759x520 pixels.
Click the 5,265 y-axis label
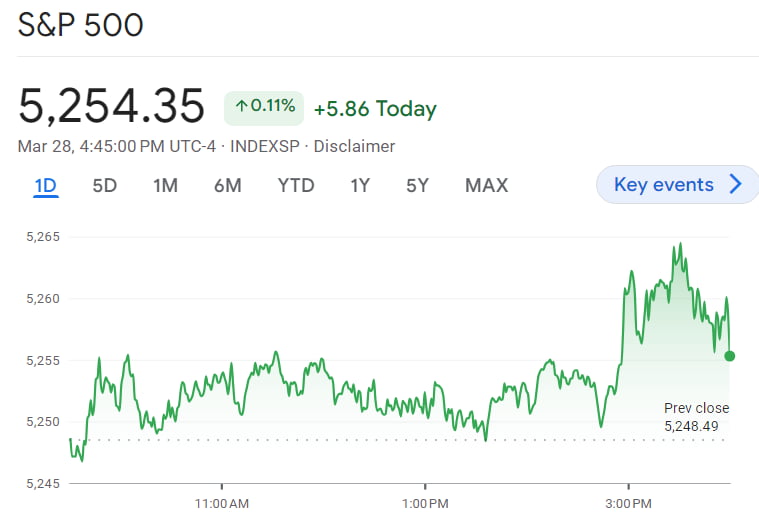(43, 237)
